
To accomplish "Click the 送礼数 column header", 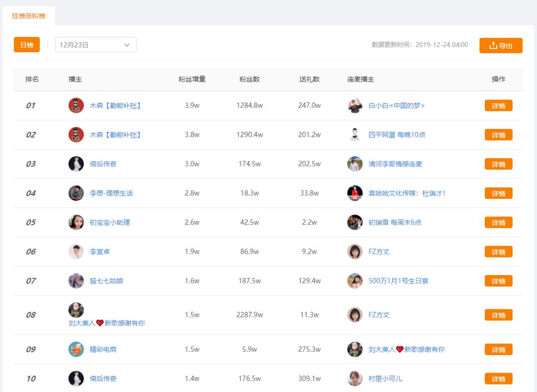I will coord(309,79).
